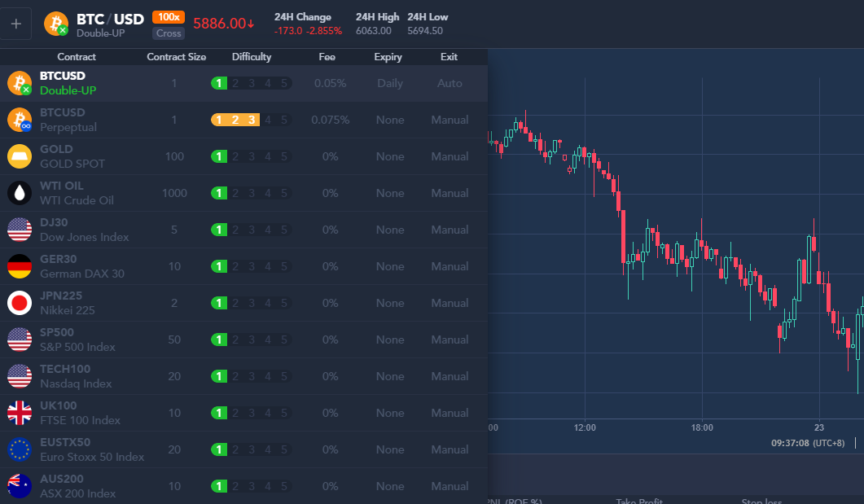The width and height of the screenshot is (864, 504).
Task: Click the JPN225 Japan flag icon
Action: pos(20,303)
